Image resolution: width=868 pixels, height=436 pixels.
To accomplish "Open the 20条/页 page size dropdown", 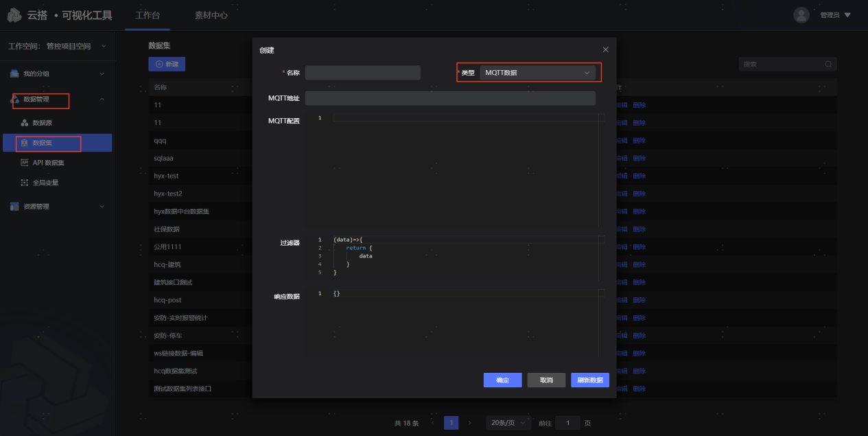I will click(508, 423).
